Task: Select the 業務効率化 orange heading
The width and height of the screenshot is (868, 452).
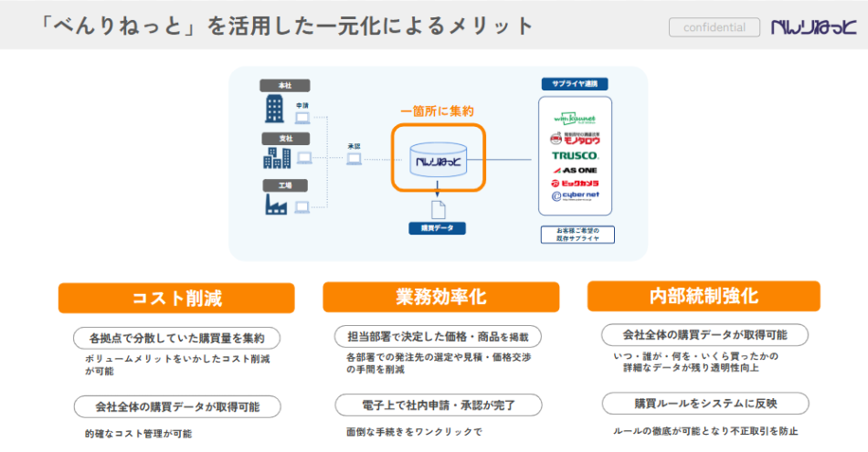Action: pyautogui.click(x=440, y=297)
